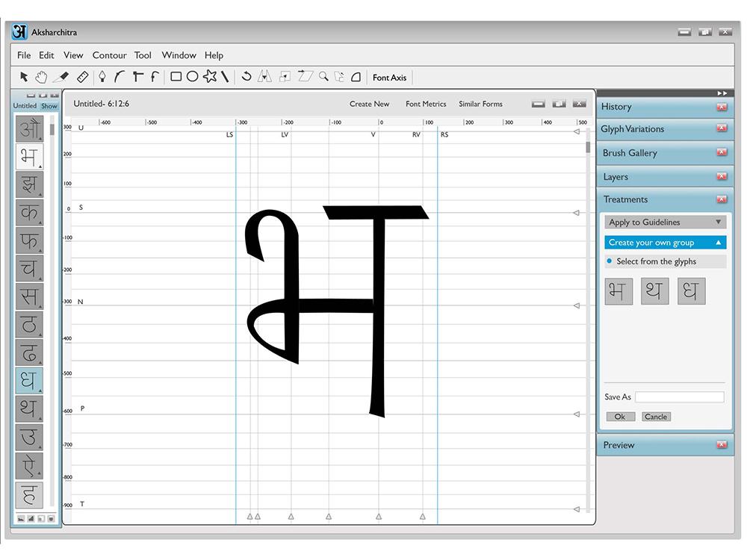
Task: Click the rotate tool icon
Action: 247,76
